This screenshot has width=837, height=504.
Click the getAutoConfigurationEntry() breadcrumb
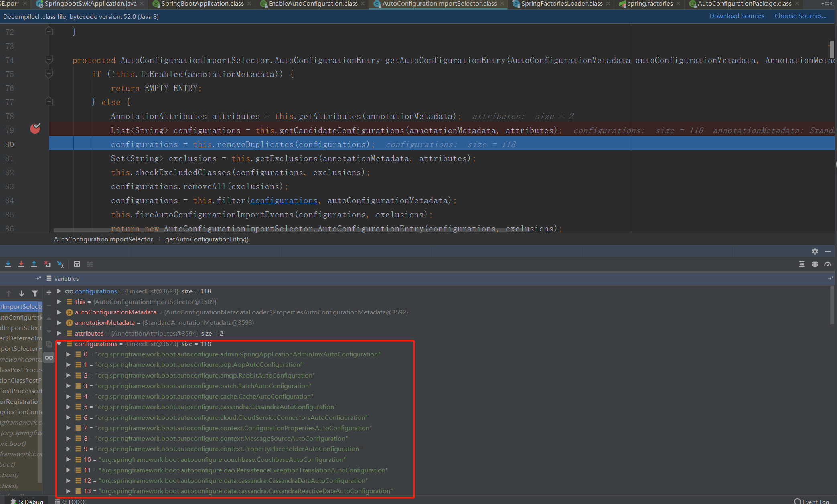(x=207, y=239)
